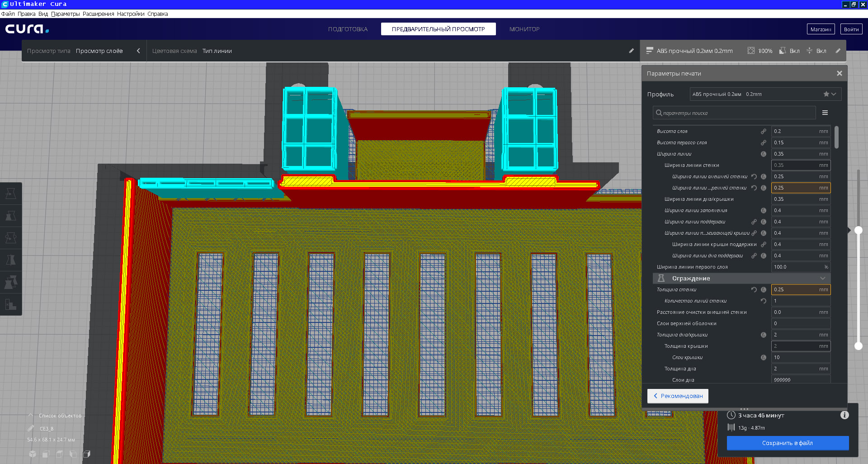Close the 'Параметры печати' panel

[x=840, y=73]
